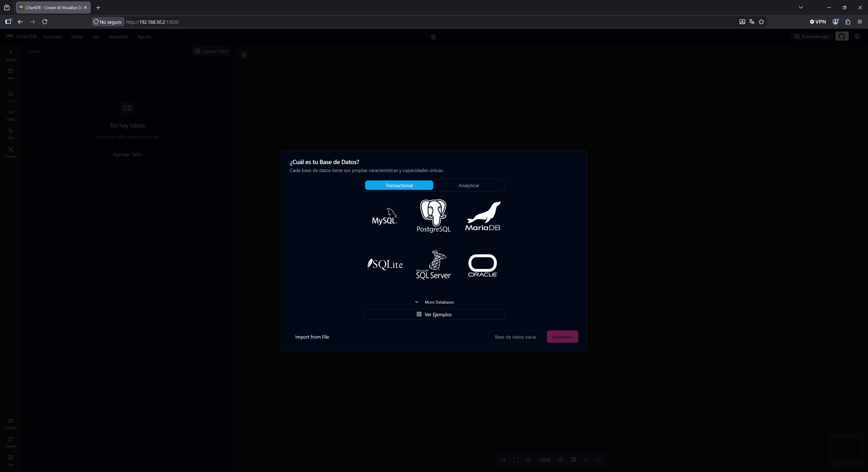
Task: Reload the page in the browser
Action: point(45,21)
